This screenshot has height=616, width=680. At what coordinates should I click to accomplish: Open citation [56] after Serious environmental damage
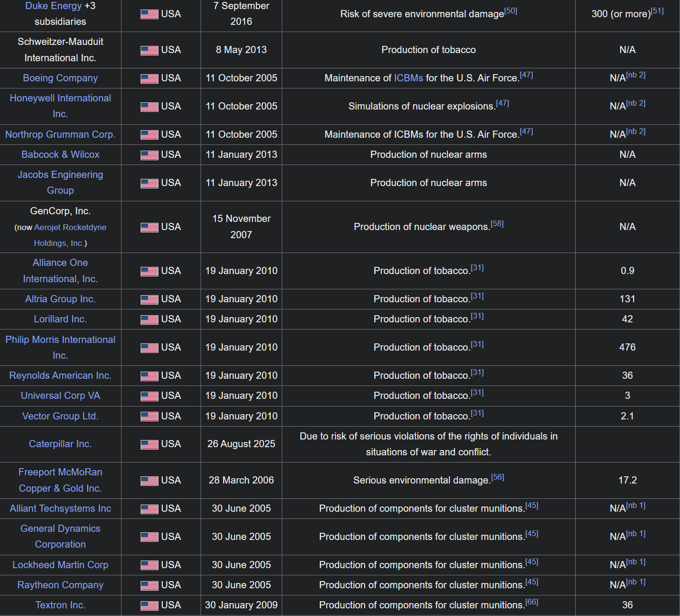pos(498,477)
